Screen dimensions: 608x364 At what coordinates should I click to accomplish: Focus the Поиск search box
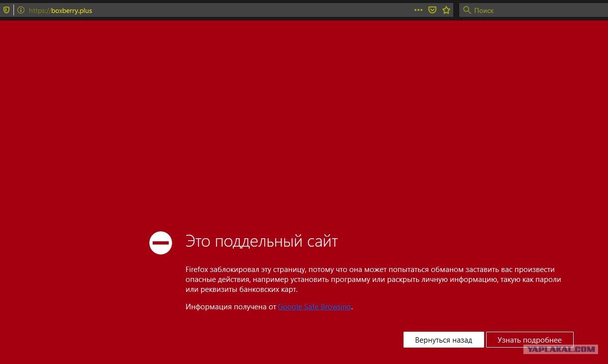click(533, 10)
